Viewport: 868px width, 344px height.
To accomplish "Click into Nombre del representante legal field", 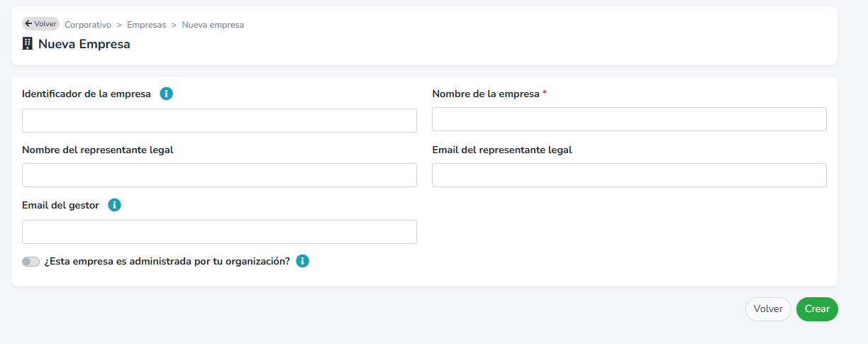I will point(219,175).
